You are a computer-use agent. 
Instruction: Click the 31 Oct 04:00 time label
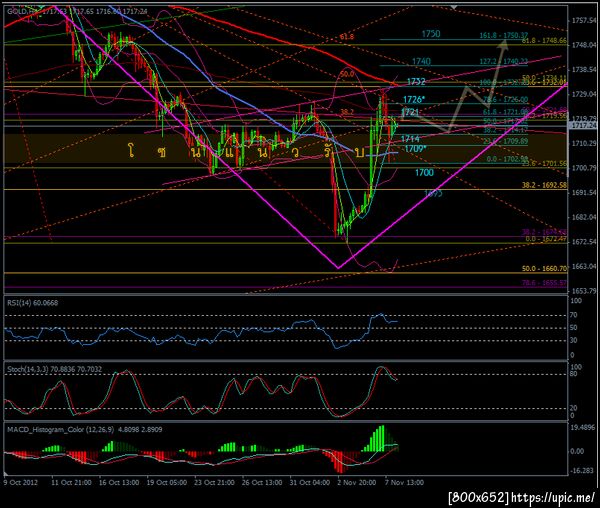310,482
